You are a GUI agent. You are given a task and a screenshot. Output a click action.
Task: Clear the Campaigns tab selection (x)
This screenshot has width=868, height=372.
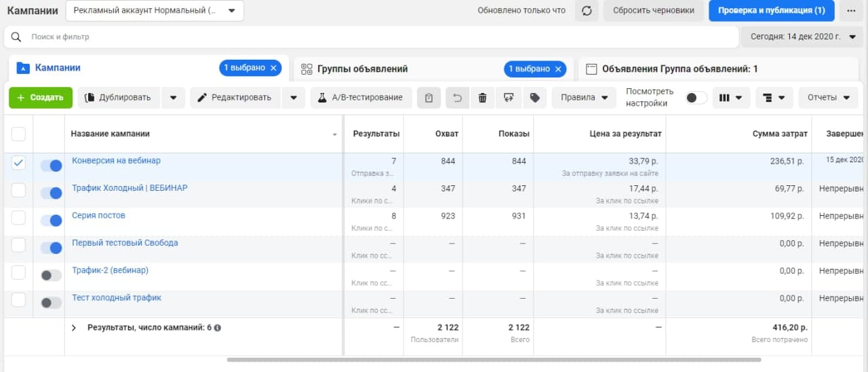[273, 68]
